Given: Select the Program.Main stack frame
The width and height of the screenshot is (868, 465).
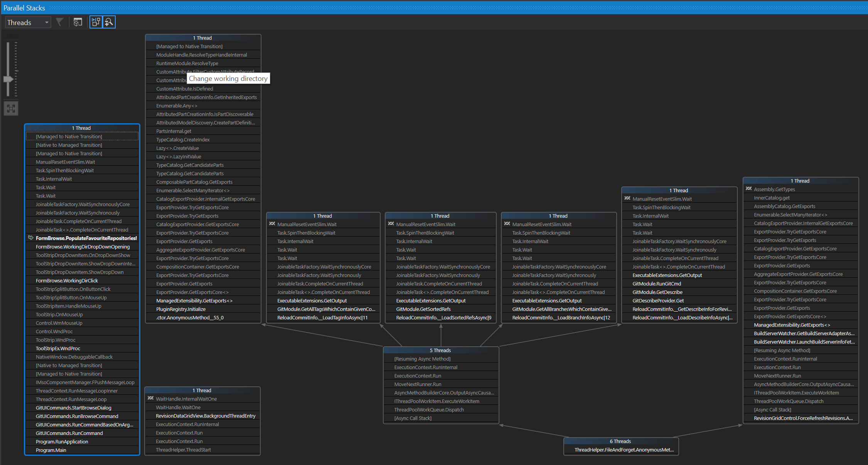Looking at the screenshot, I should pos(51,450).
